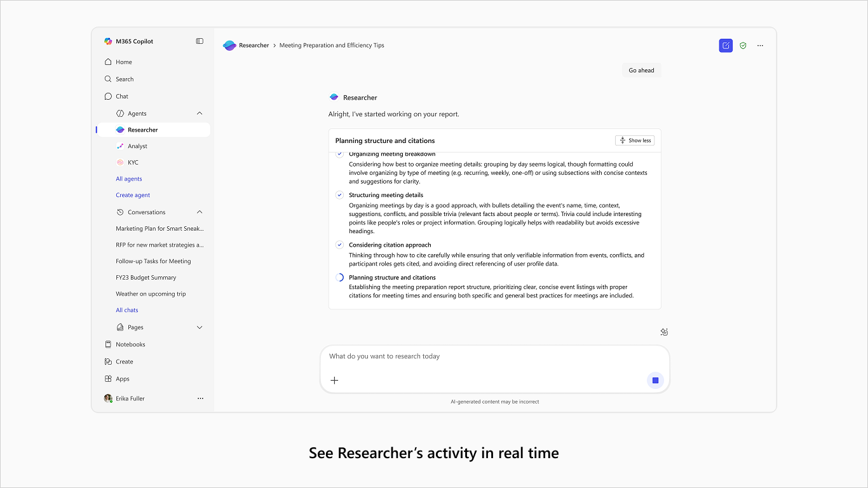Open FY23 Budget Summary conversation
The width and height of the screenshot is (868, 488).
[x=146, y=278]
